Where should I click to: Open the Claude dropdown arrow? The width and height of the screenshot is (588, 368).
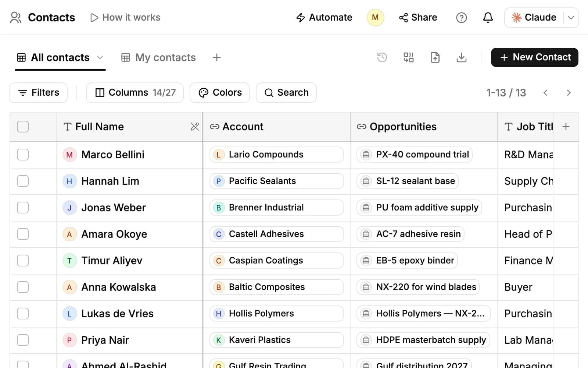pos(571,17)
